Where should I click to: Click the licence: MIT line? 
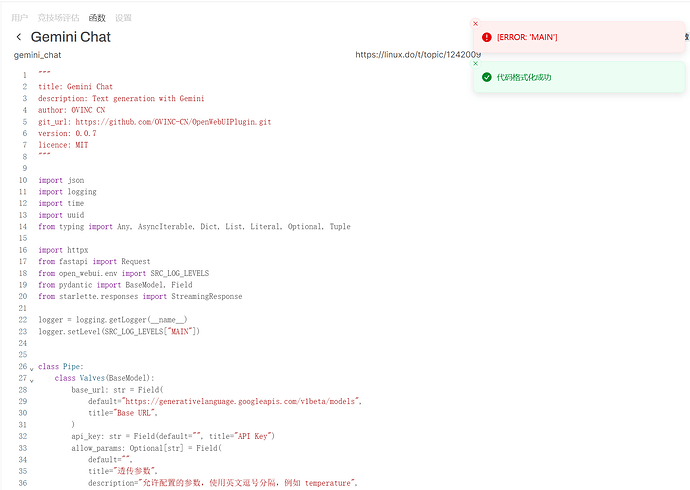point(63,145)
